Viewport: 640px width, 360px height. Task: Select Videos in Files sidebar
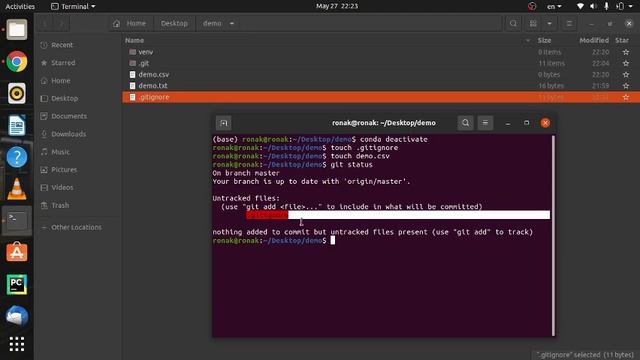pyautogui.click(x=78, y=187)
